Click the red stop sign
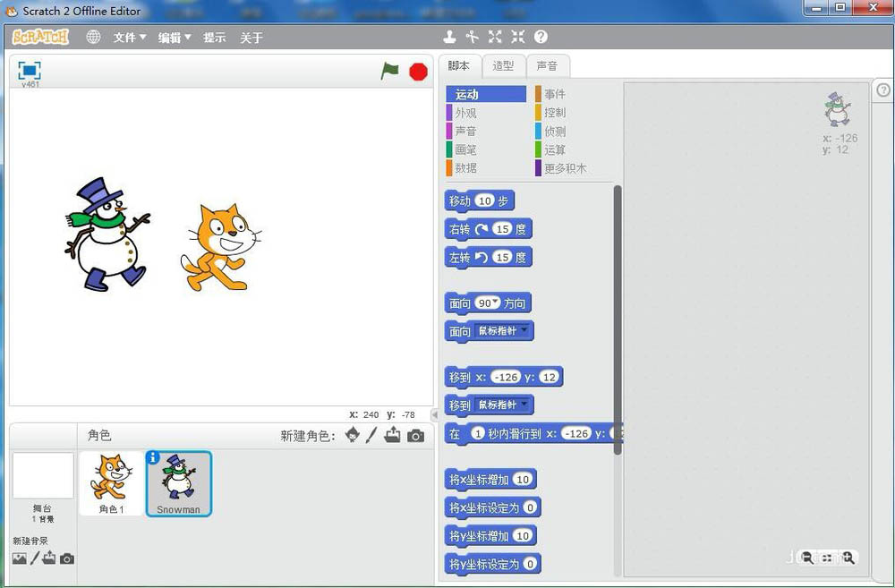 [418, 72]
